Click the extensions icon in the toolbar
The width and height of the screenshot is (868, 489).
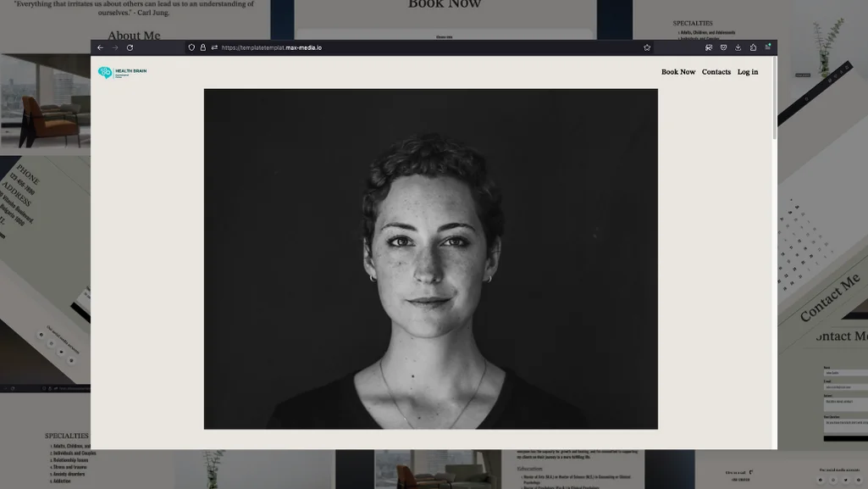pyautogui.click(x=753, y=47)
